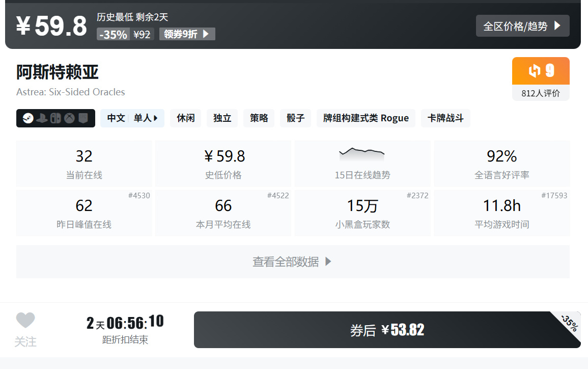Viewport: 588px width, 369px height.
Task: Click the heart 关注 follow icon
Action: pyautogui.click(x=25, y=320)
